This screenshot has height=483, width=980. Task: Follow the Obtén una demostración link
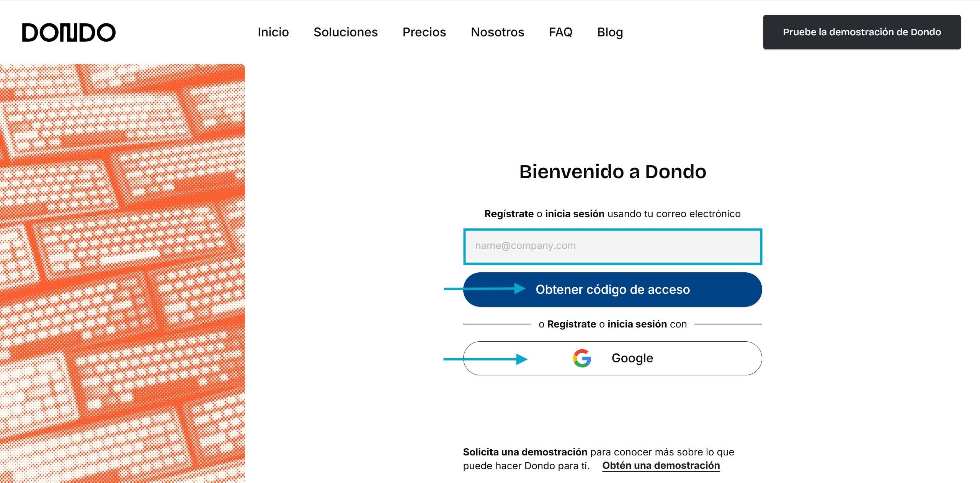[x=661, y=466]
